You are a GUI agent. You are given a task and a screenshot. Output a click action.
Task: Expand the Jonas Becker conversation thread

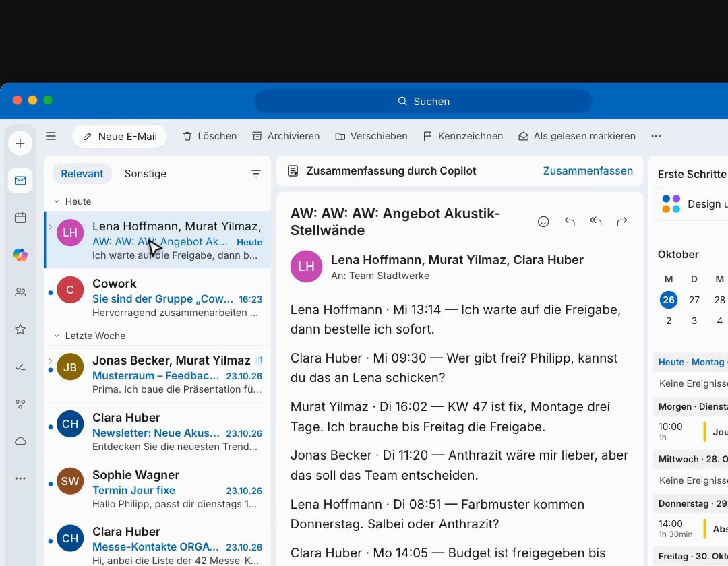[50, 361]
